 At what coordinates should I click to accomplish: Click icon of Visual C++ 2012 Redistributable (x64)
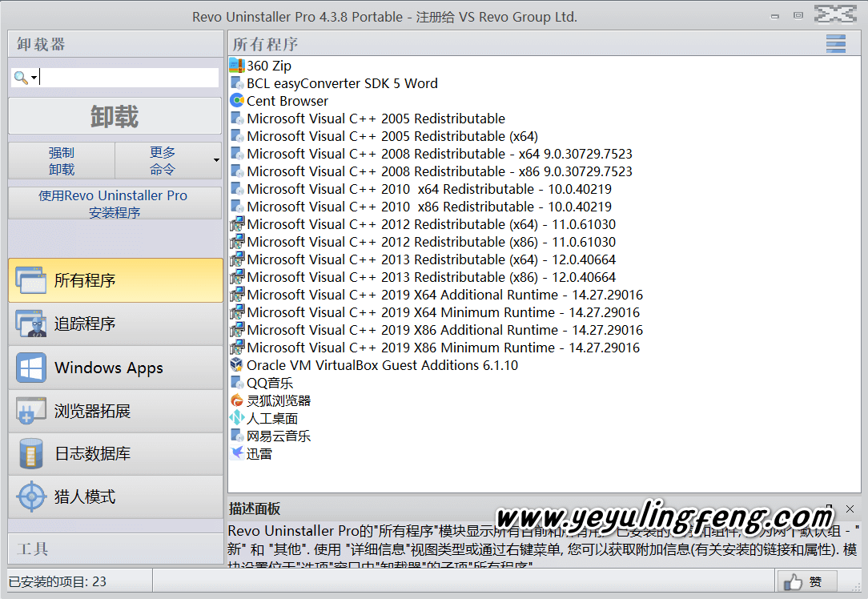pos(237,224)
